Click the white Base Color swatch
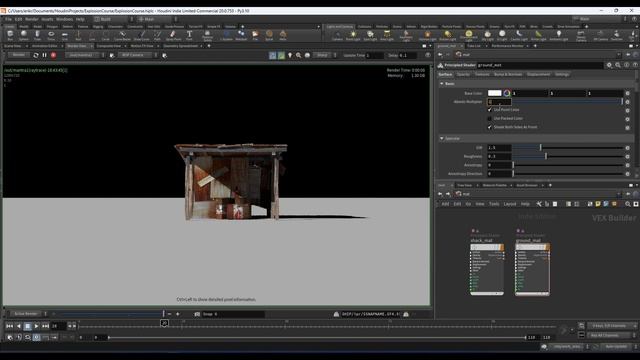Viewport: 640px width, 360px height. click(x=494, y=93)
